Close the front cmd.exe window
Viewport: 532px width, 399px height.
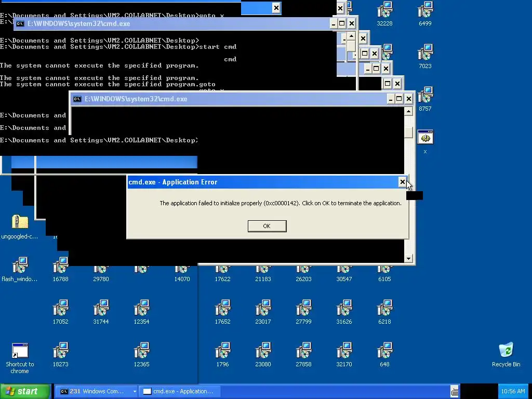coord(408,99)
